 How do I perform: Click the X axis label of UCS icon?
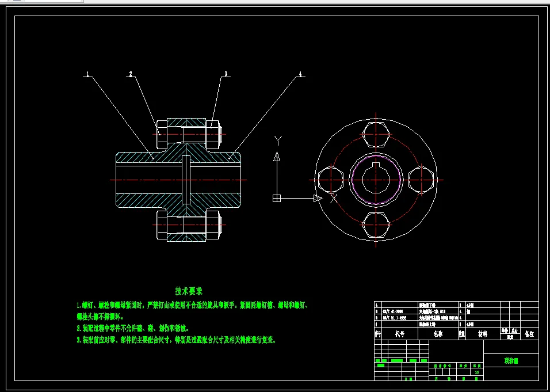[334, 198]
